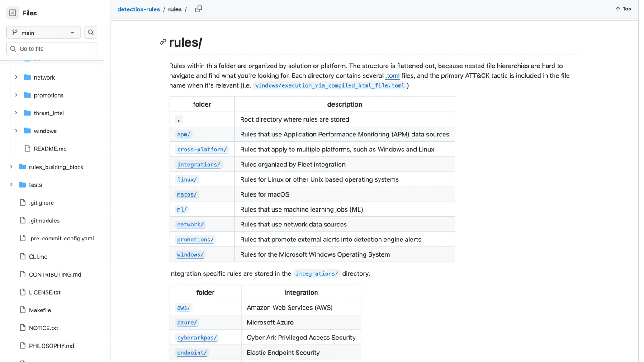
Task: Expand the rules_building_block folder chevron
Action: 11,167
